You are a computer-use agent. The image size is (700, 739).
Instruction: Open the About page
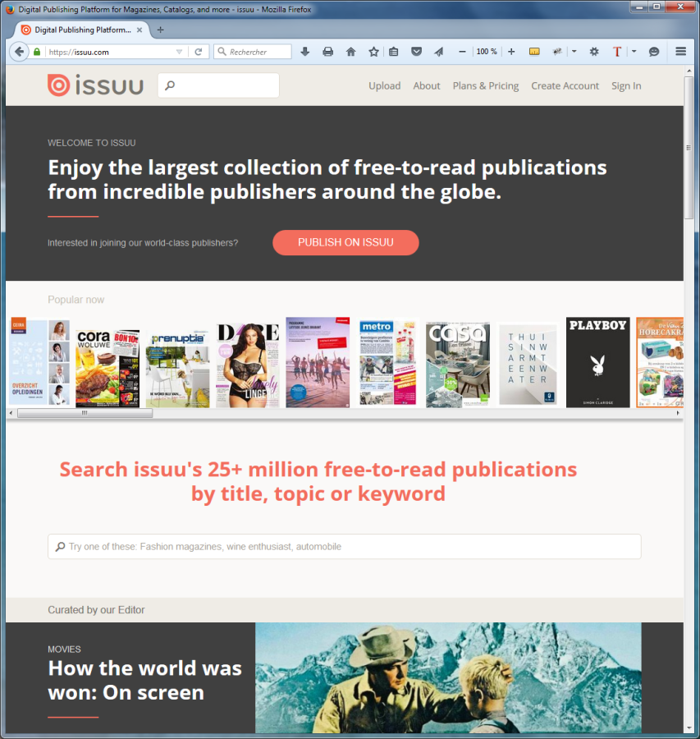pyautogui.click(x=426, y=85)
